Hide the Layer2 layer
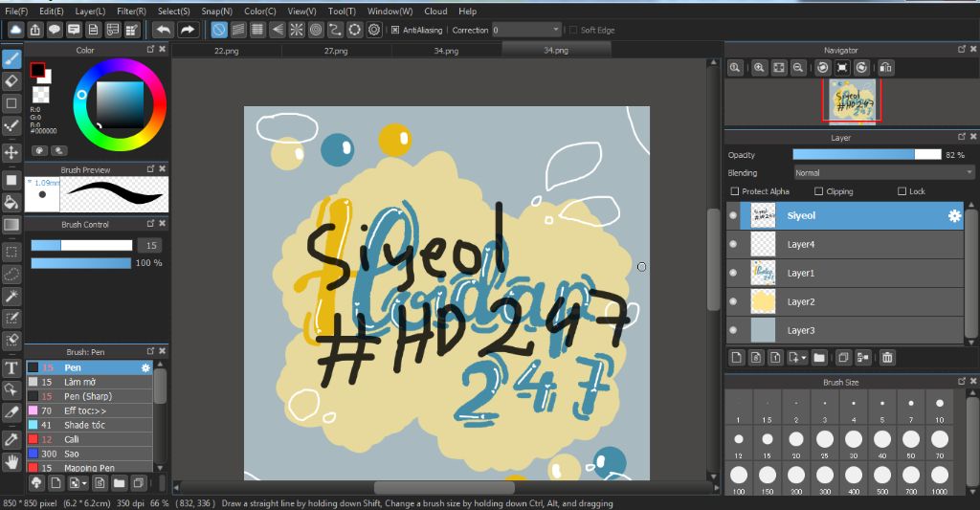The width and height of the screenshot is (980, 510). coord(733,301)
